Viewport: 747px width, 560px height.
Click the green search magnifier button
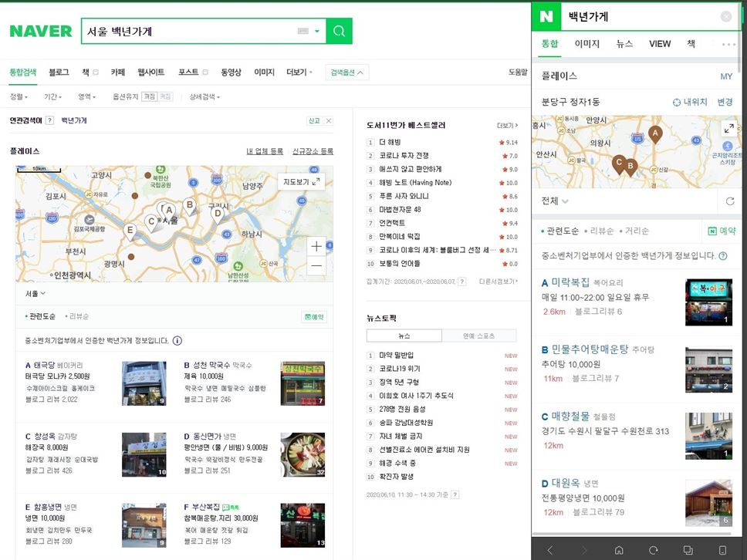[x=339, y=31]
